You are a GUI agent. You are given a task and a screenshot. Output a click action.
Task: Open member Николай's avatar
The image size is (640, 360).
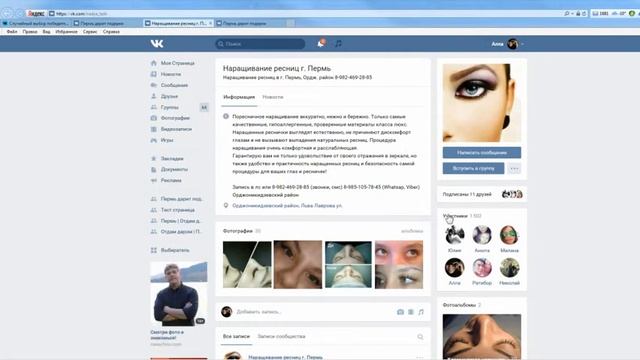coord(509,268)
